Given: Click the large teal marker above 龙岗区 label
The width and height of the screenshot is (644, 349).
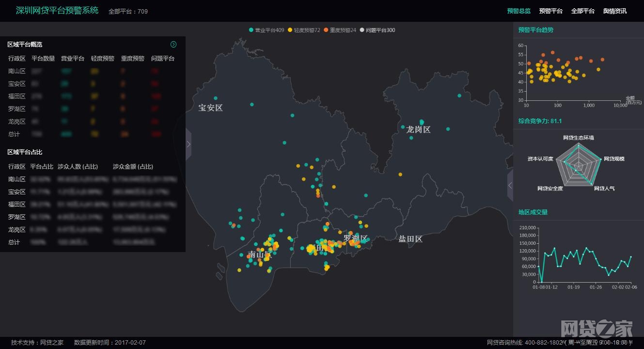Looking at the screenshot, I should 422,122.
